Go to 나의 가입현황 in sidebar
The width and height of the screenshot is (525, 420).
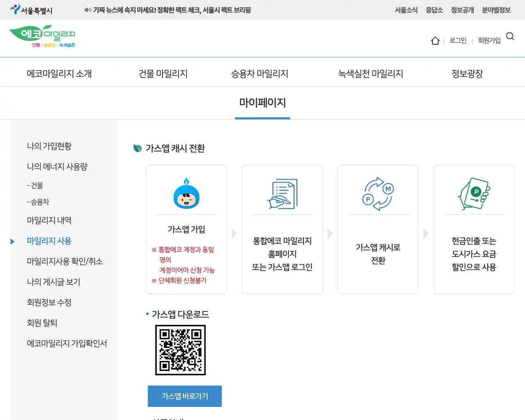tap(49, 146)
